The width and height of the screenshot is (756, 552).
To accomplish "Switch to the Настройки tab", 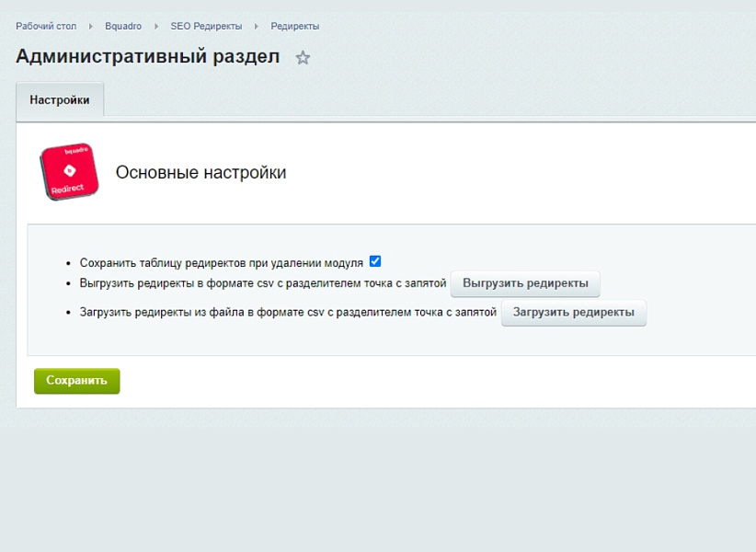I will point(59,101).
